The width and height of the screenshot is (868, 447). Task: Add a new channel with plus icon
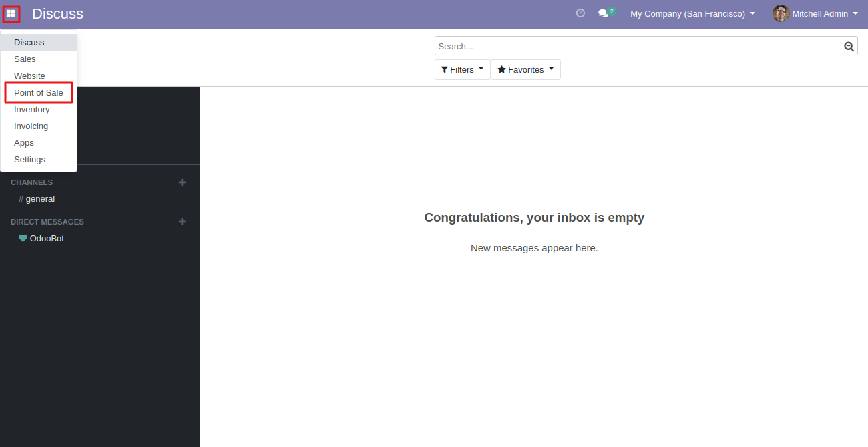[182, 182]
